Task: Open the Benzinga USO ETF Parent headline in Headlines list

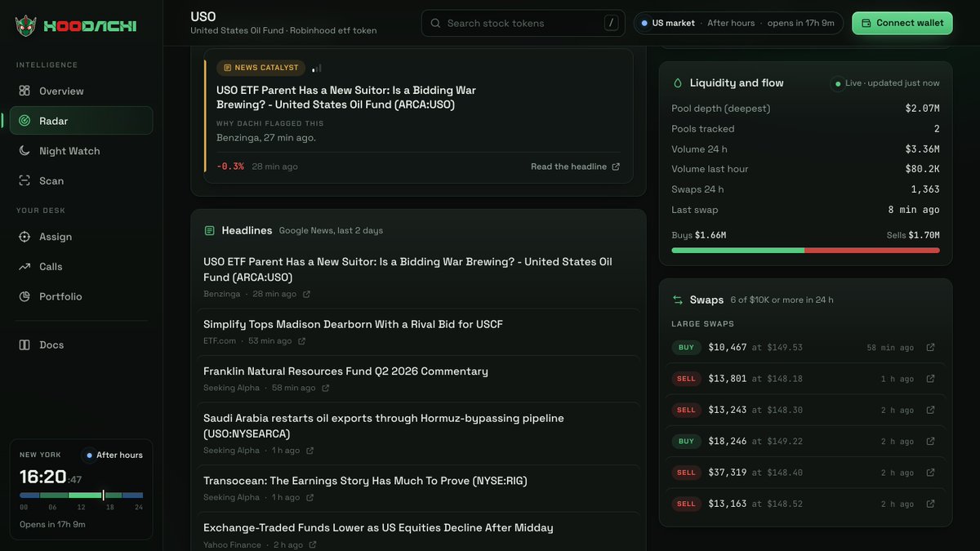Action: tap(408, 269)
